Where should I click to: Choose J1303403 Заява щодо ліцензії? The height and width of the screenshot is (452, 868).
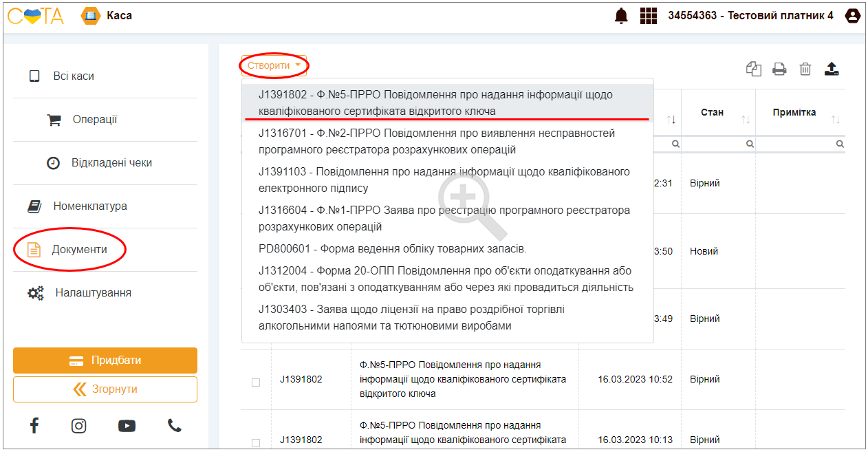point(448,318)
